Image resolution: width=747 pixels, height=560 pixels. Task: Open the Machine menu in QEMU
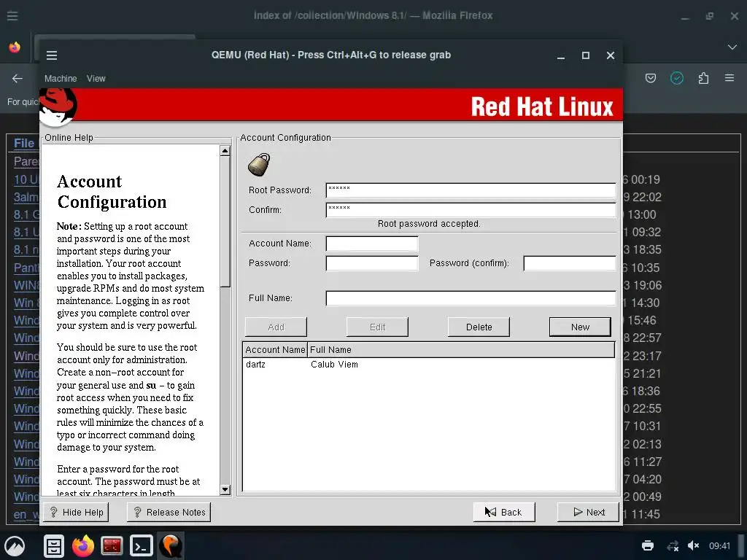pos(61,79)
